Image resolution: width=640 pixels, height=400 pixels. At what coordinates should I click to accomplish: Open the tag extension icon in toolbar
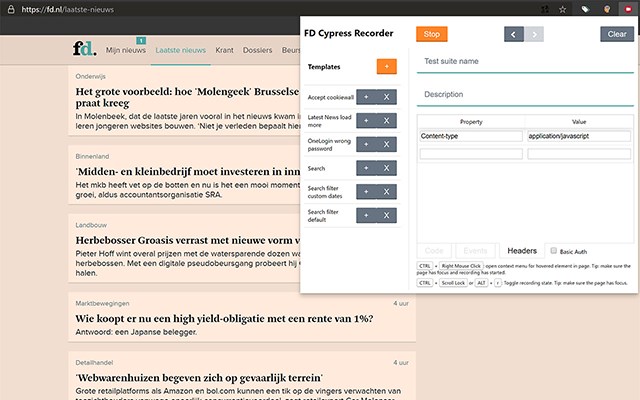tap(585, 9)
